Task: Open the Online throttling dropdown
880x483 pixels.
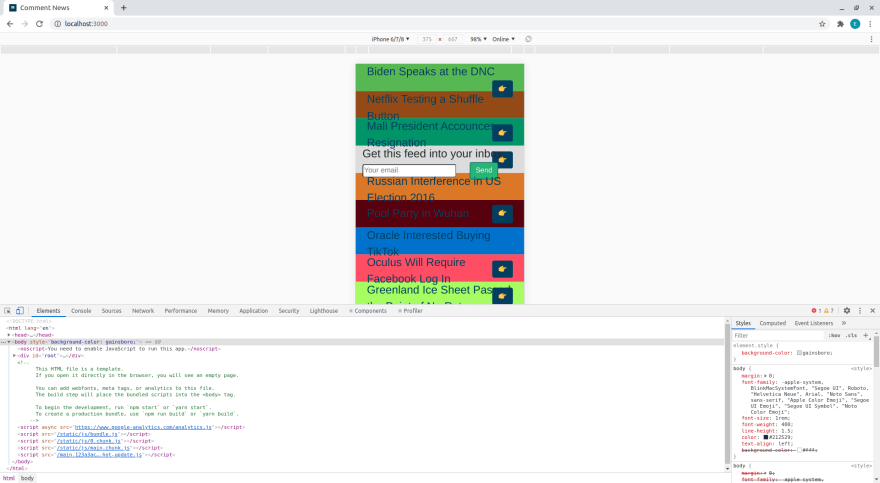Action: [503, 39]
